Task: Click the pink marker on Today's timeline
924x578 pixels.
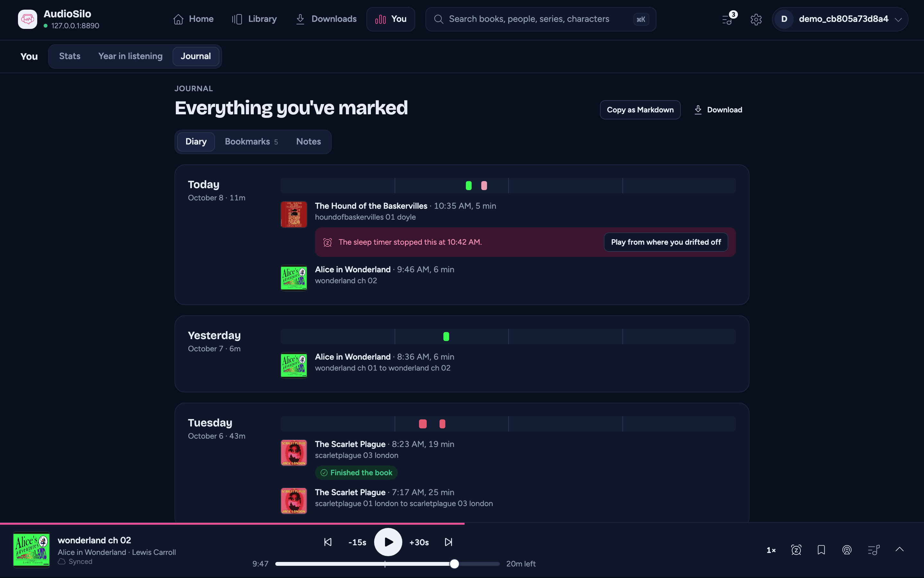Action: tap(484, 185)
